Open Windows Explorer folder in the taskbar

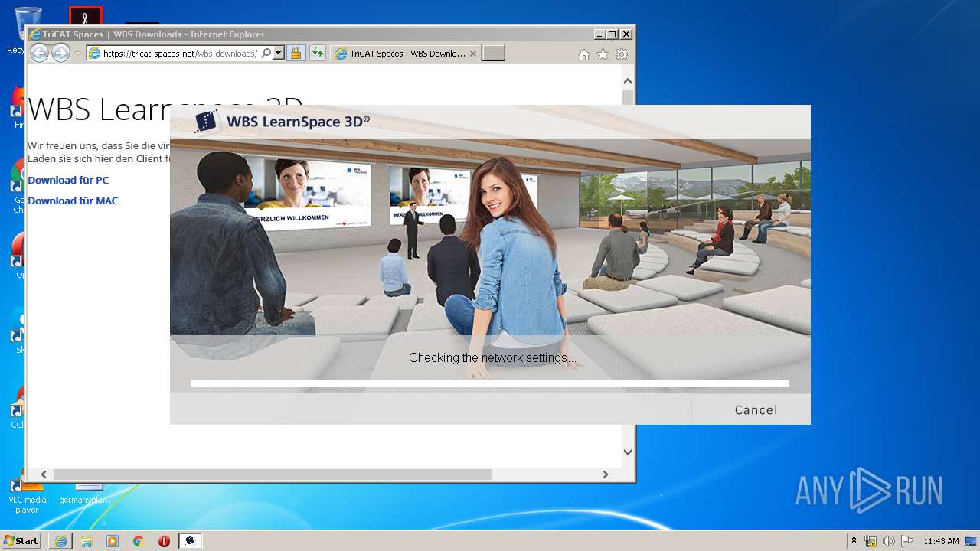[x=87, y=541]
